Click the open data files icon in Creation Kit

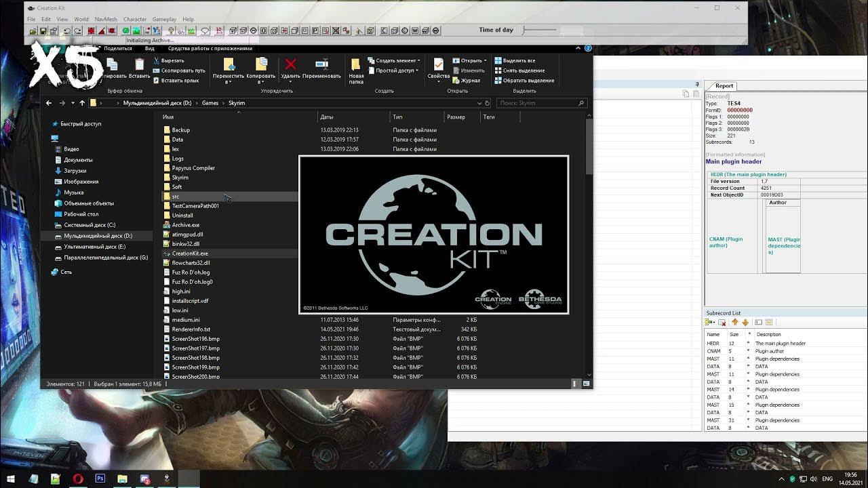(x=32, y=30)
